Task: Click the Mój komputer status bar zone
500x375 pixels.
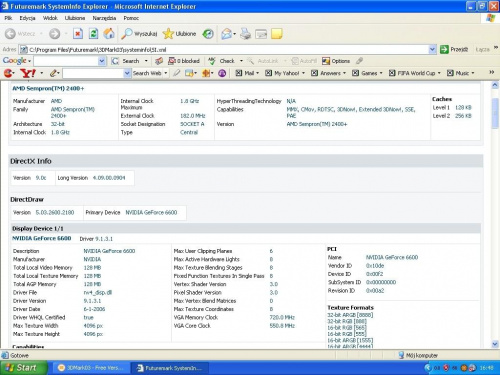Action: point(418,355)
